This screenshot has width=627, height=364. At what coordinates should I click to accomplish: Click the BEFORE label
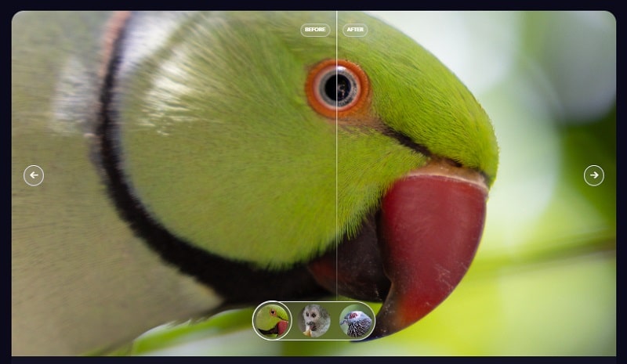pos(315,30)
